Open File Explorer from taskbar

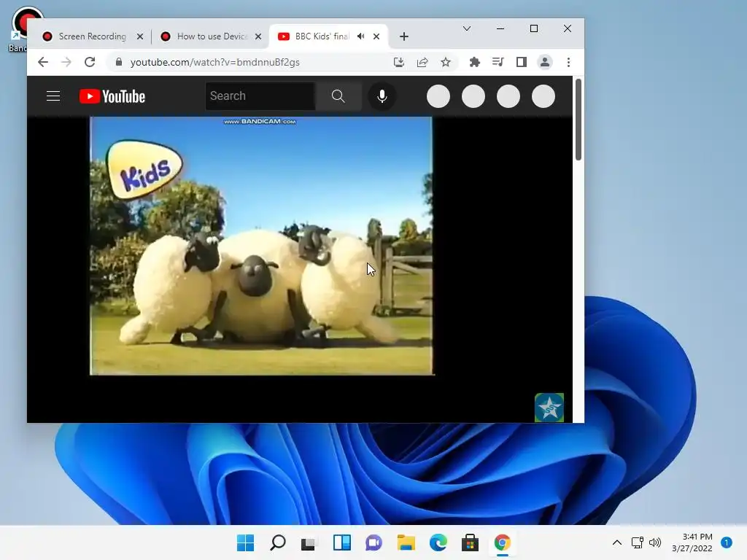point(406,542)
